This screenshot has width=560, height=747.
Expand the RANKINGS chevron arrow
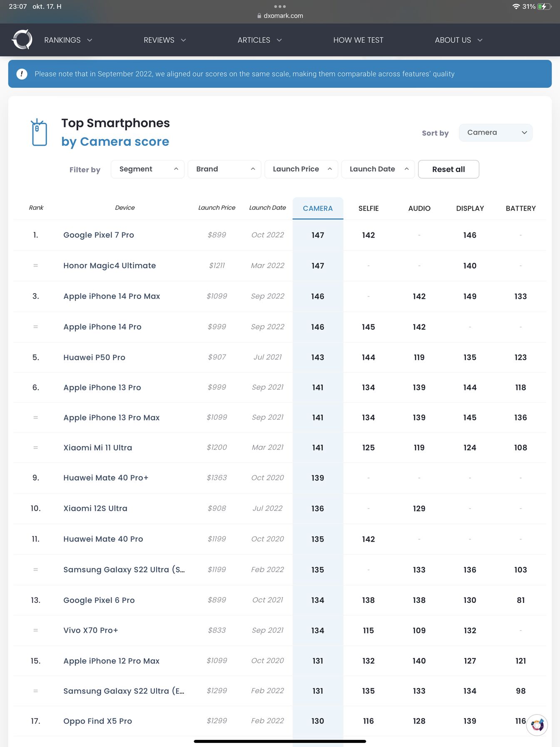[x=90, y=40]
